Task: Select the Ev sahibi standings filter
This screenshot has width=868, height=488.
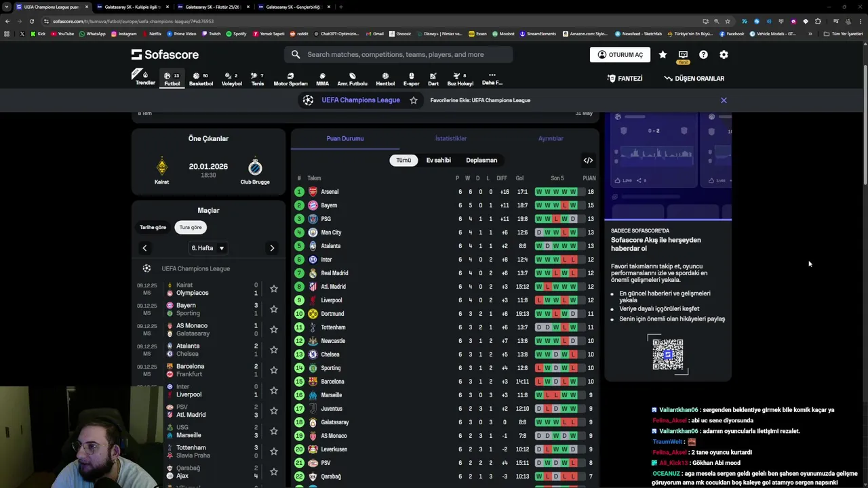Action: (438, 161)
